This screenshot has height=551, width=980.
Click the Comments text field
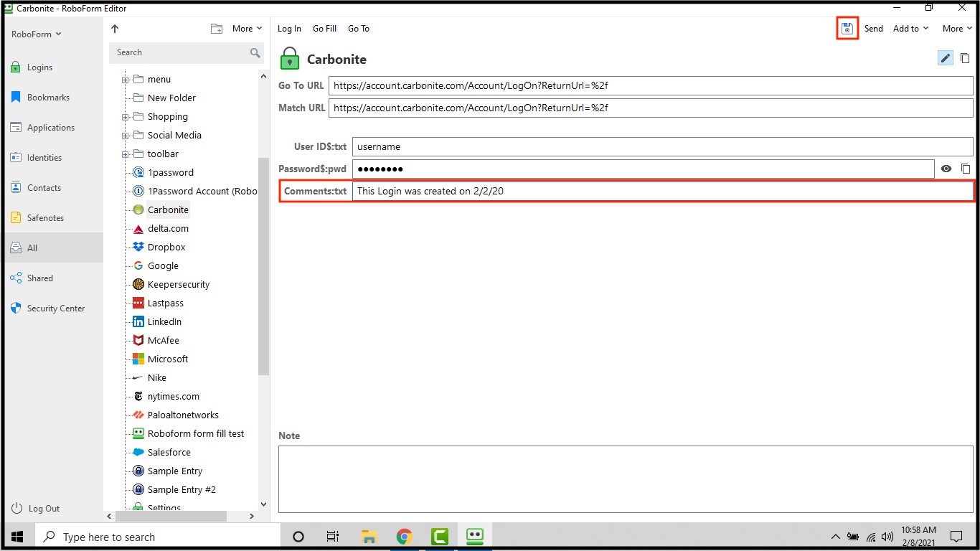[663, 192]
